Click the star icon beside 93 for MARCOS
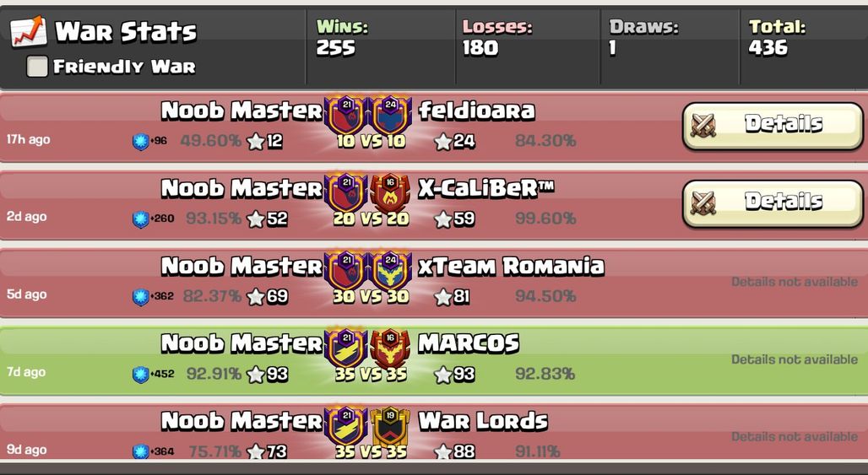This screenshot has height=475, width=868. [442, 375]
